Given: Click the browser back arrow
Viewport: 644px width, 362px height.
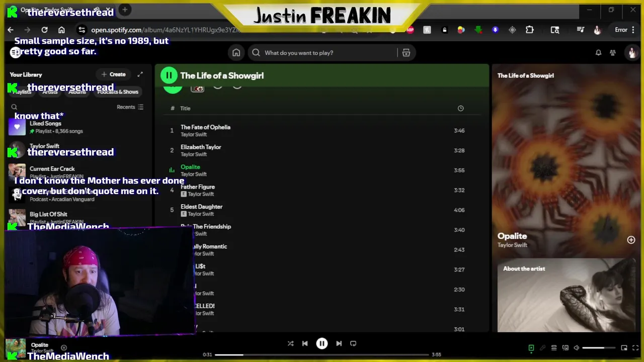Looking at the screenshot, I should pyautogui.click(x=11, y=30).
